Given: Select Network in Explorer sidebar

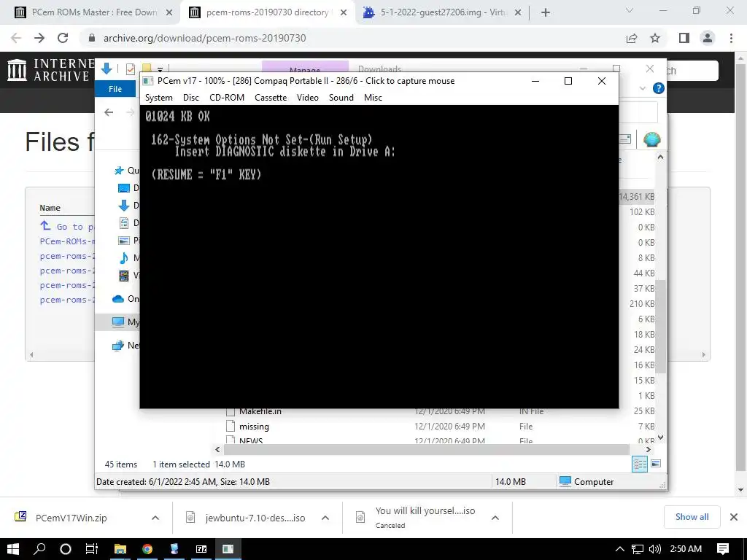Looking at the screenshot, I should (x=125, y=345).
